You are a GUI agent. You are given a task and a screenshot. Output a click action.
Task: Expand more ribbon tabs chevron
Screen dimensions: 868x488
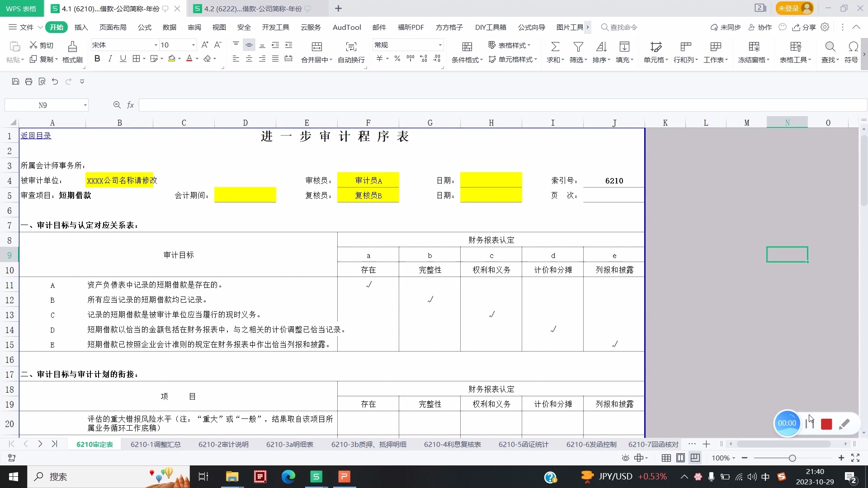pos(587,27)
